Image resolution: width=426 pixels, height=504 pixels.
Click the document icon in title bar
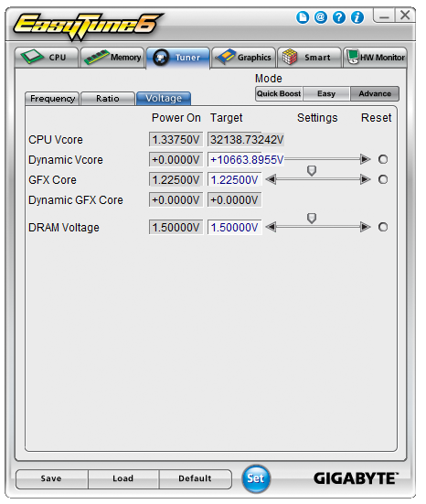(x=303, y=17)
